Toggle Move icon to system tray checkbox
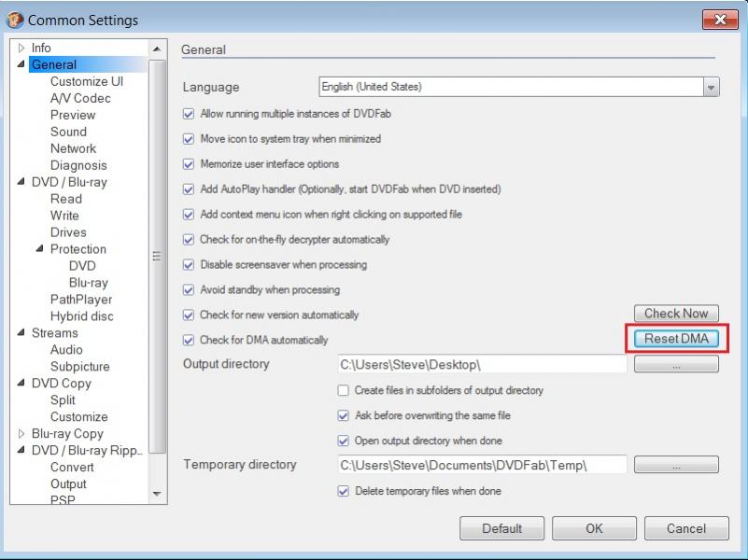This screenshot has height=560, width=748. pyautogui.click(x=189, y=139)
